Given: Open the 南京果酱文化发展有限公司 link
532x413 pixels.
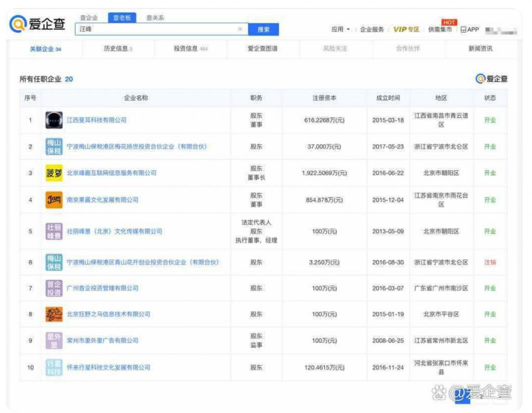Looking at the screenshot, I should click(x=102, y=200).
